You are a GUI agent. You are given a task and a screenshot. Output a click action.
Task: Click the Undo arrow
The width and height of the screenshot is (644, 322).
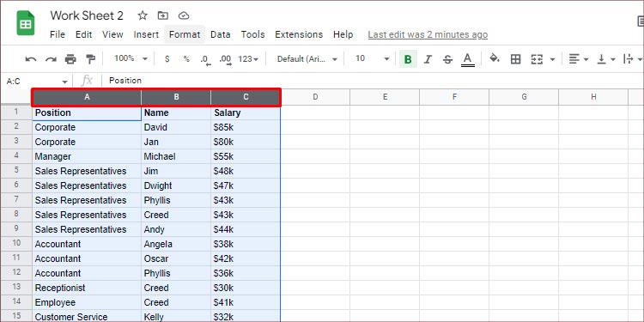tap(31, 59)
